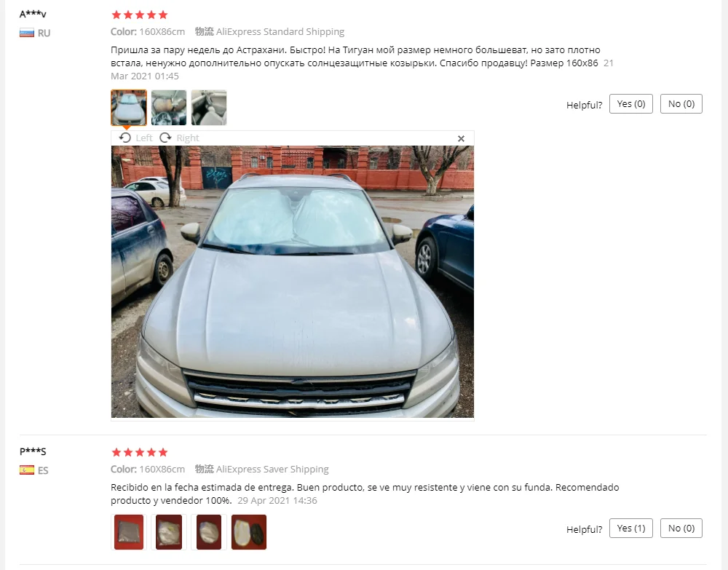Click No (0) on P***S's review
The height and width of the screenshot is (570, 728).
pos(681,529)
